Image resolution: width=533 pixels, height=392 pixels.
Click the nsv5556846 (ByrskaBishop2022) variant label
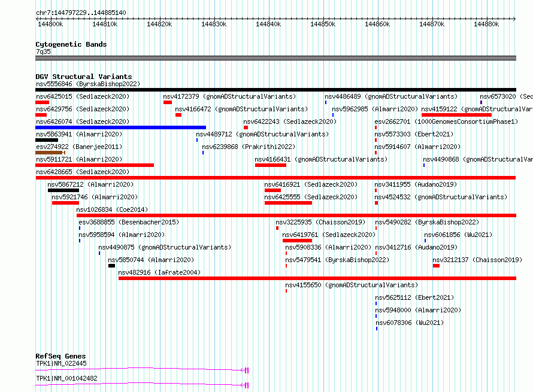point(88,84)
